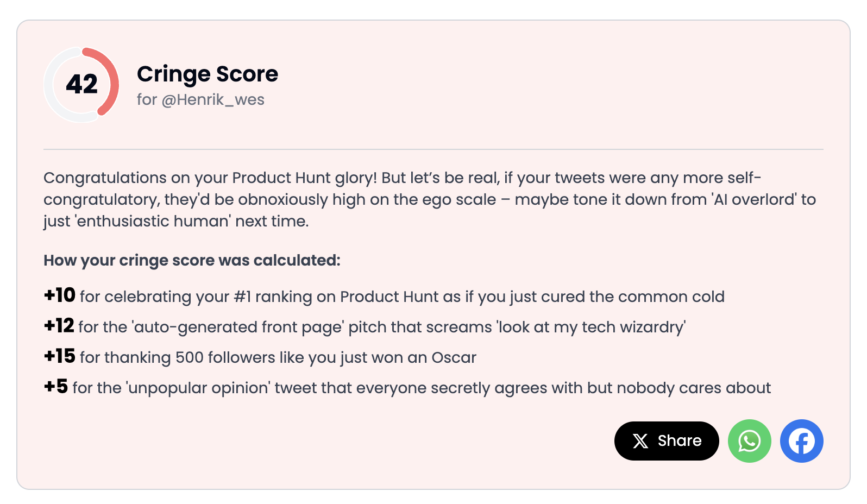Viewport: 867px width, 504px height.
Task: Click the +12 score value
Action: click(x=59, y=326)
